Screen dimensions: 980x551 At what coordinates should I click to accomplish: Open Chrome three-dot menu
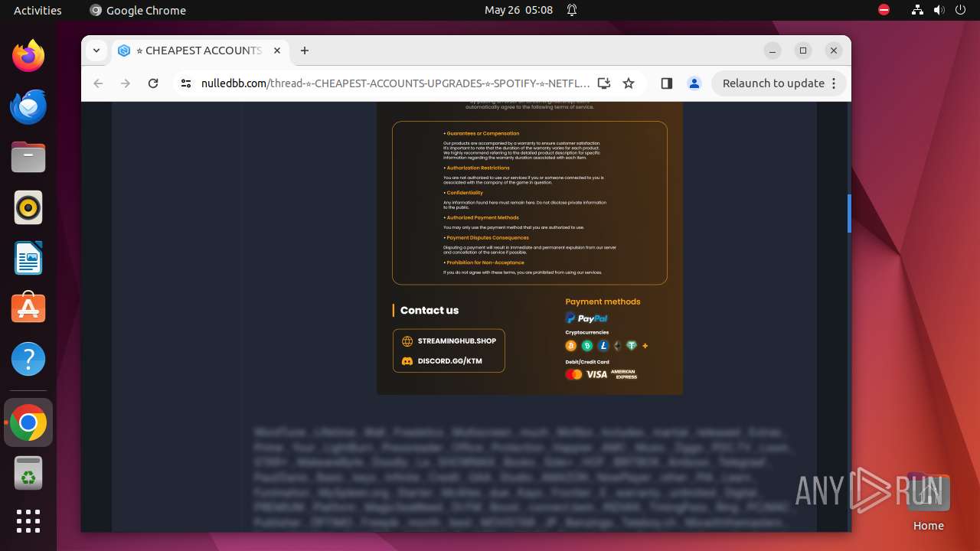(835, 83)
